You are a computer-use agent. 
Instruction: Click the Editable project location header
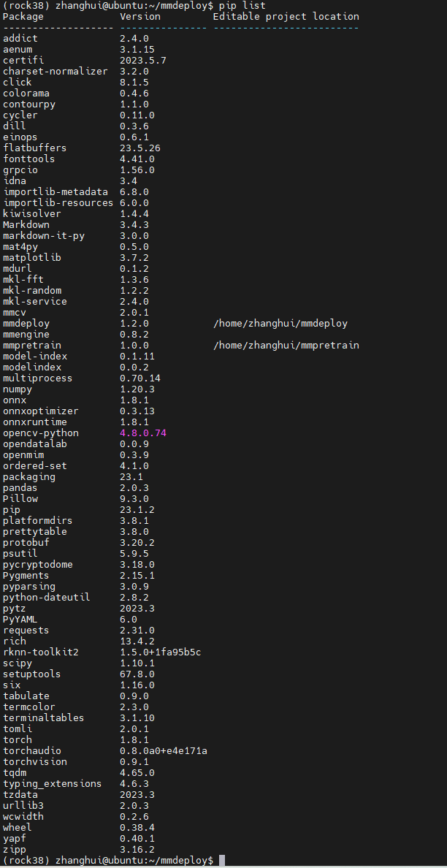(286, 16)
